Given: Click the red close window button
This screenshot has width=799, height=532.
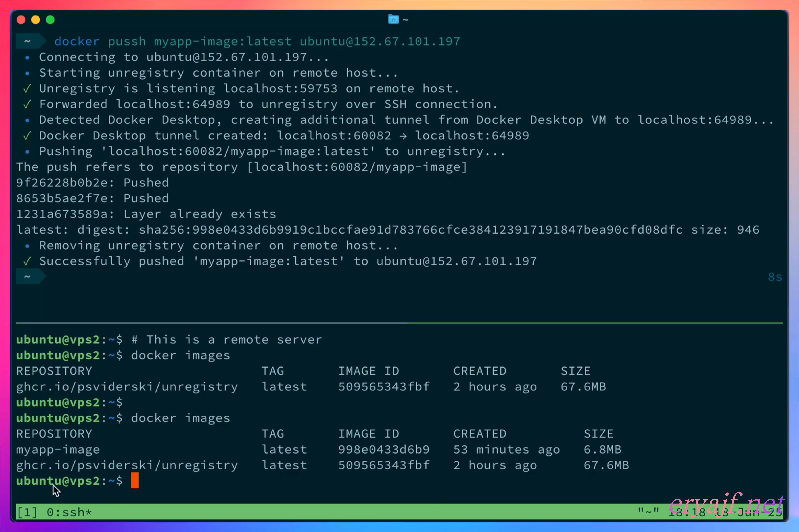Looking at the screenshot, I should tap(21, 20).
